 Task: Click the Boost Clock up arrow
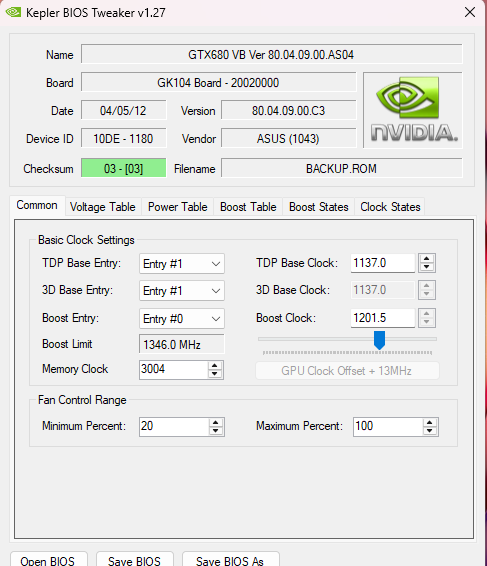pos(427,314)
